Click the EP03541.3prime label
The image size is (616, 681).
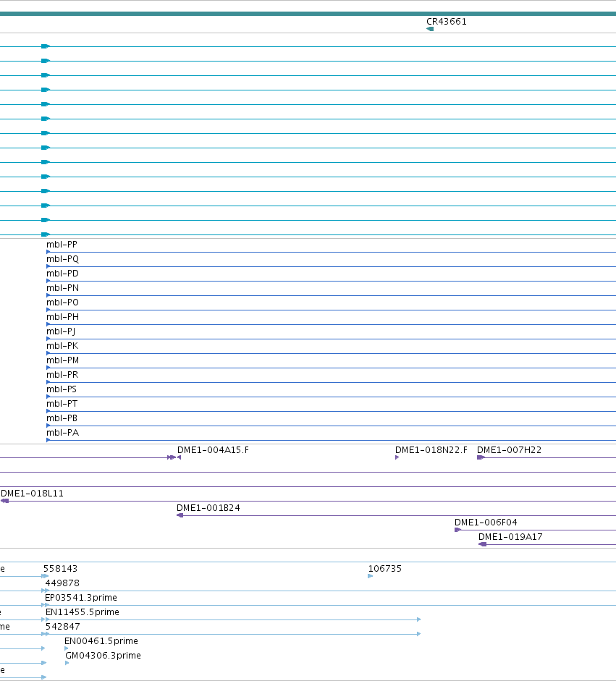[81, 598]
